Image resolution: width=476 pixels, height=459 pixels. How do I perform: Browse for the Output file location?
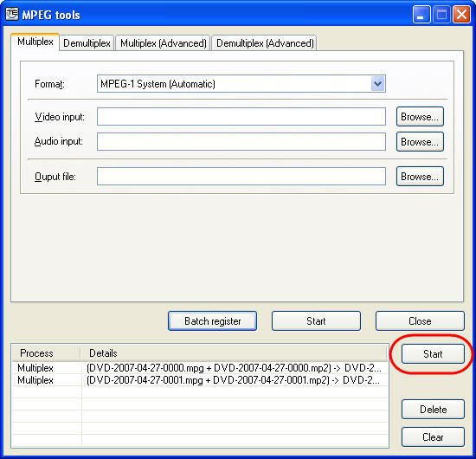click(x=420, y=176)
